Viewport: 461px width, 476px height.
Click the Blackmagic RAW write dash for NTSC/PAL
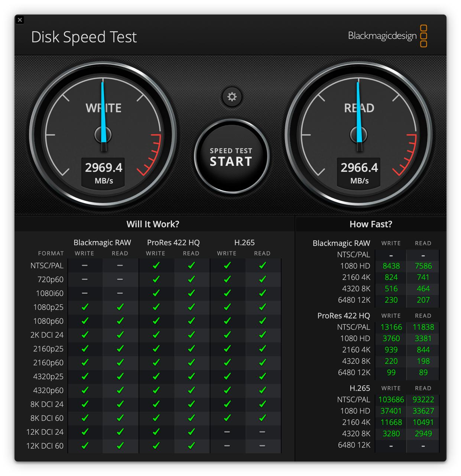pos(85,265)
